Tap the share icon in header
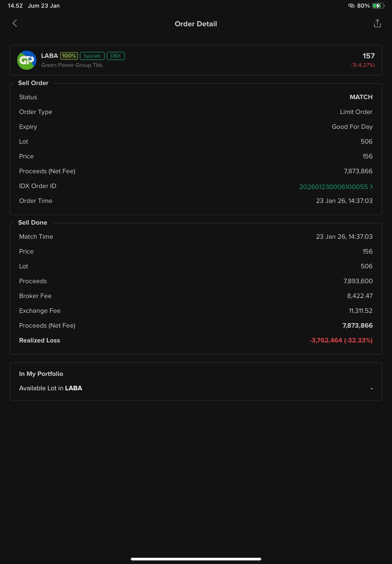 (x=377, y=24)
